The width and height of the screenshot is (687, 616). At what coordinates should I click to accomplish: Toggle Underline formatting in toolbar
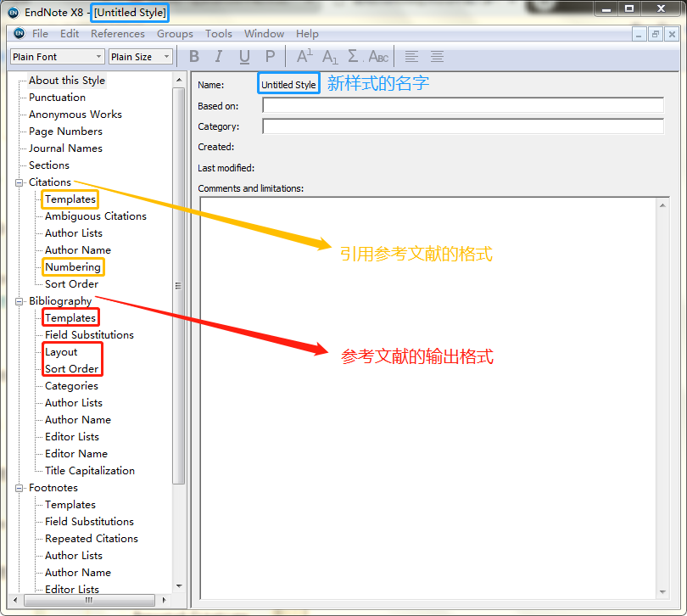tap(244, 57)
